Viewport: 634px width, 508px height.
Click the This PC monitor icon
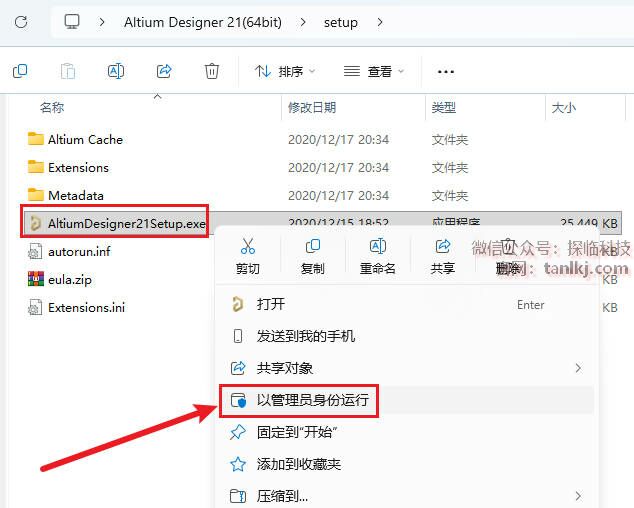(72, 22)
